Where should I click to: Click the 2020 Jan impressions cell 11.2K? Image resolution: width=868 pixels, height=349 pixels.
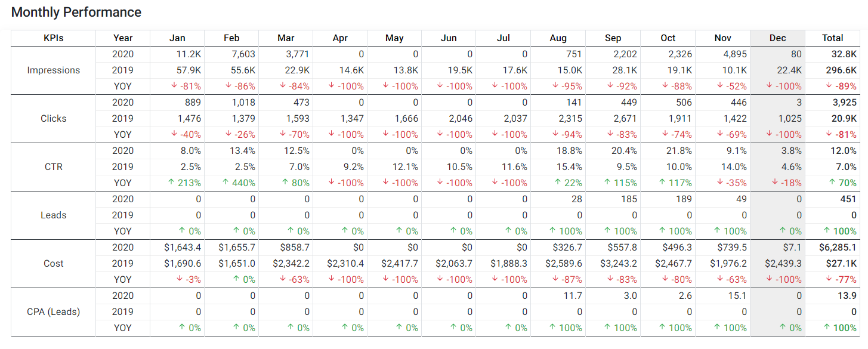(189, 54)
